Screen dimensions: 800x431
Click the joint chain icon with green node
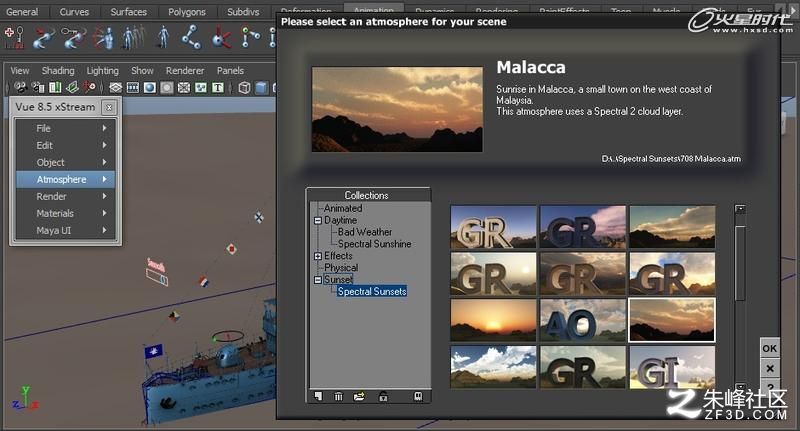250,38
